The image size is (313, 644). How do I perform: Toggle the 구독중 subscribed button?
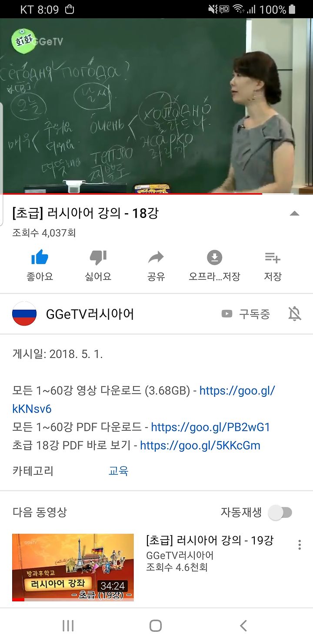click(246, 314)
